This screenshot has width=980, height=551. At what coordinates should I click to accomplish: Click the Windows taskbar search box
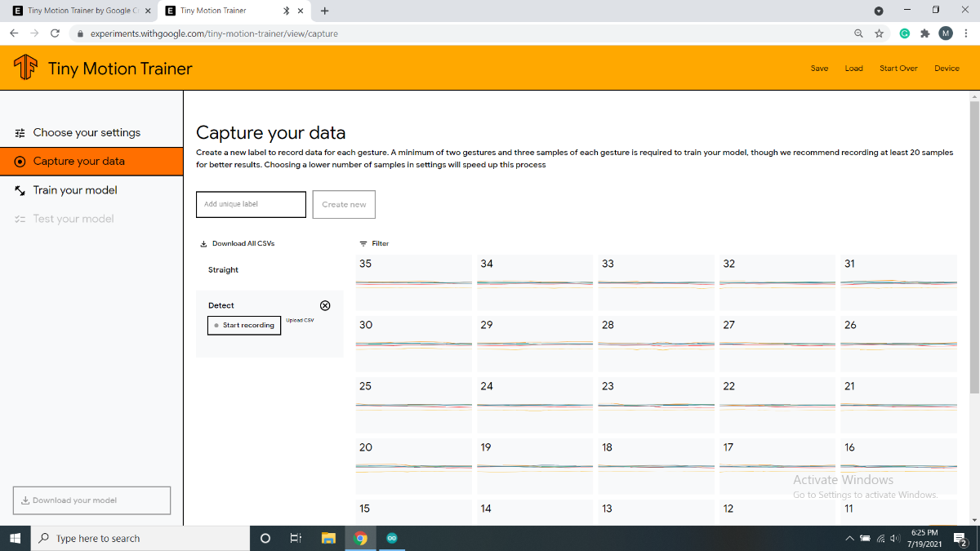tap(140, 538)
